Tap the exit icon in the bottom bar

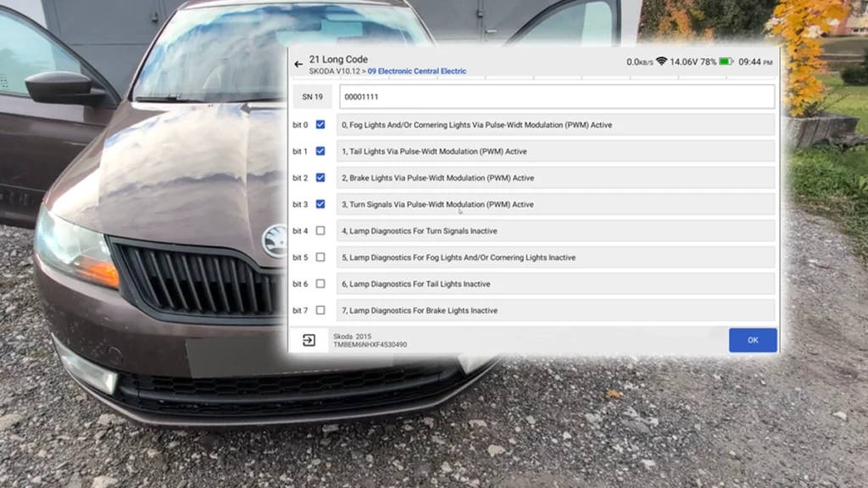(x=309, y=341)
